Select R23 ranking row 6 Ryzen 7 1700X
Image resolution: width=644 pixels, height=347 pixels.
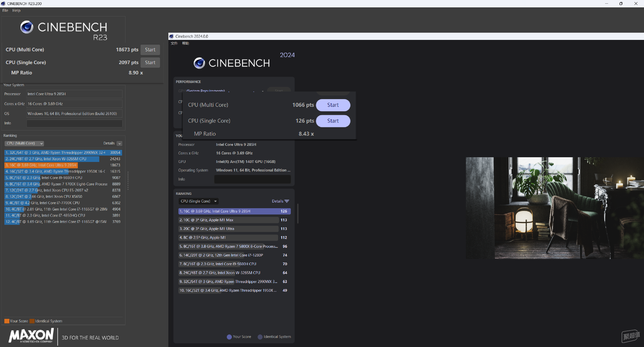[x=63, y=184]
